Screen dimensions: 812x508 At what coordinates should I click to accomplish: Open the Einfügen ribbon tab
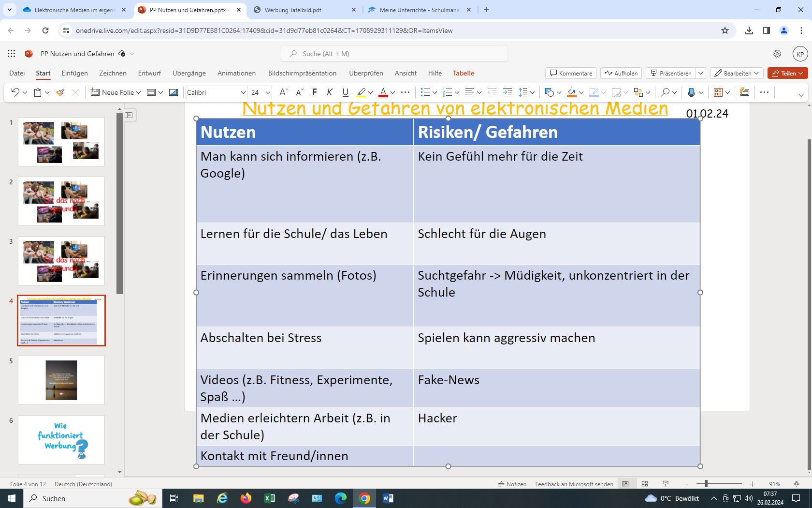point(74,73)
